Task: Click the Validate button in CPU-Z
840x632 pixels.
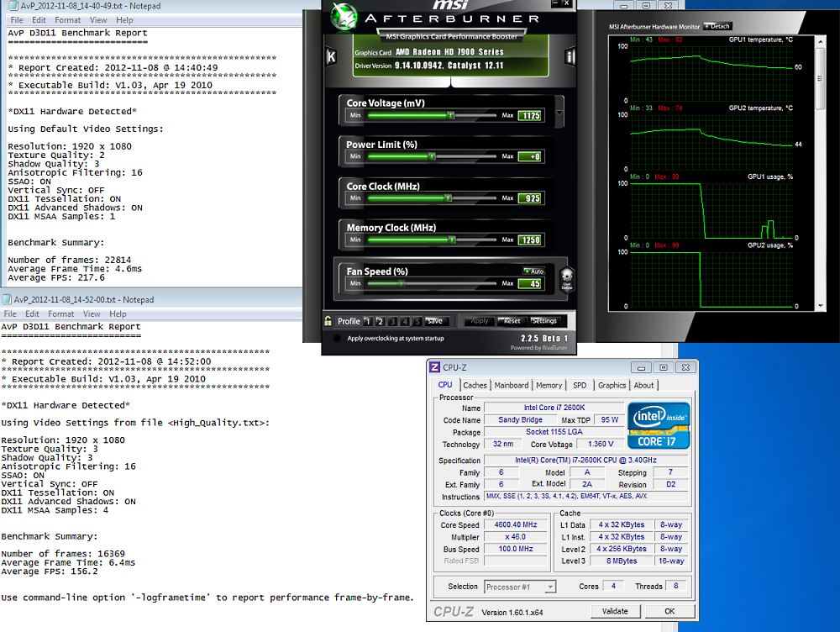Action: 616,611
